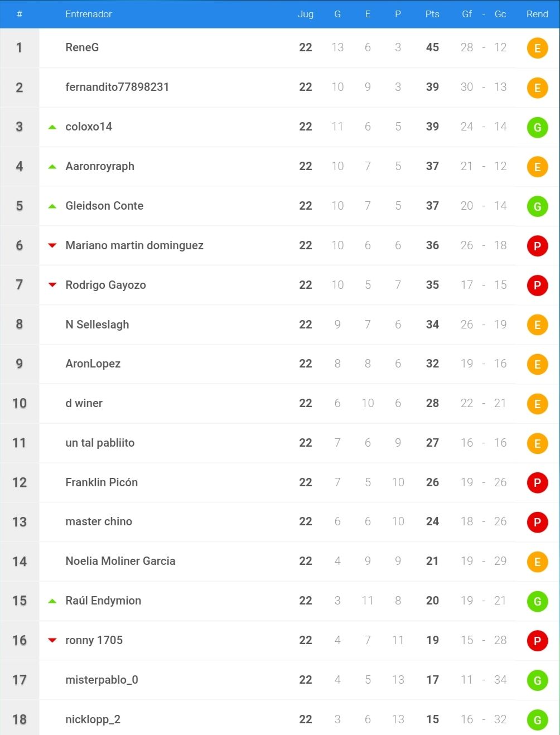Click nicklopp_2's green G form badge

[x=537, y=720]
